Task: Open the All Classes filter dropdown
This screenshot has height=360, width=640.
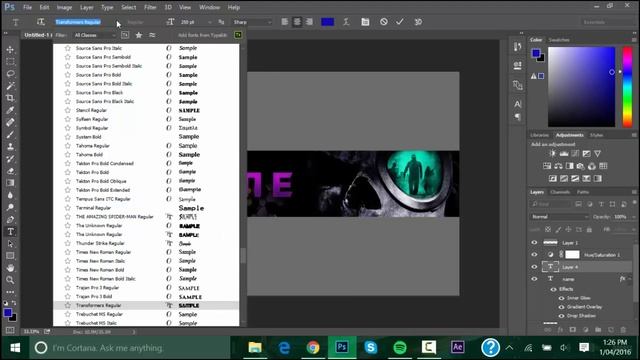Action: pos(95,35)
